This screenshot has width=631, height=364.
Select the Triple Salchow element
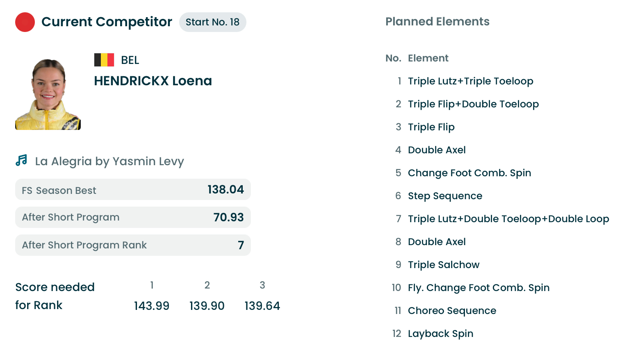pyautogui.click(x=444, y=265)
